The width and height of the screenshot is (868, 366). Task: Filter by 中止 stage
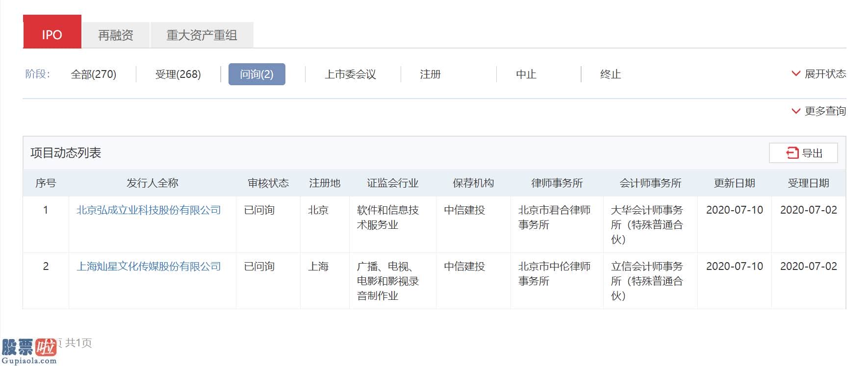(526, 74)
